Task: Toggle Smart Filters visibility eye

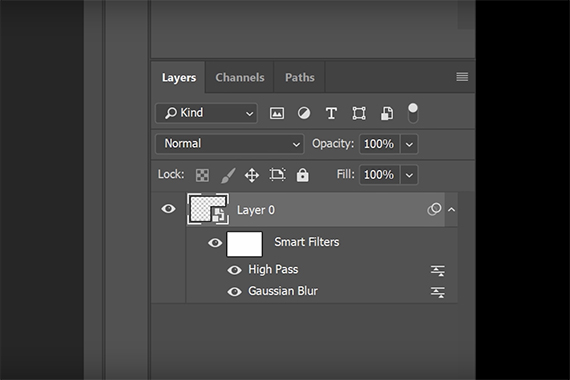Action: pyautogui.click(x=215, y=243)
